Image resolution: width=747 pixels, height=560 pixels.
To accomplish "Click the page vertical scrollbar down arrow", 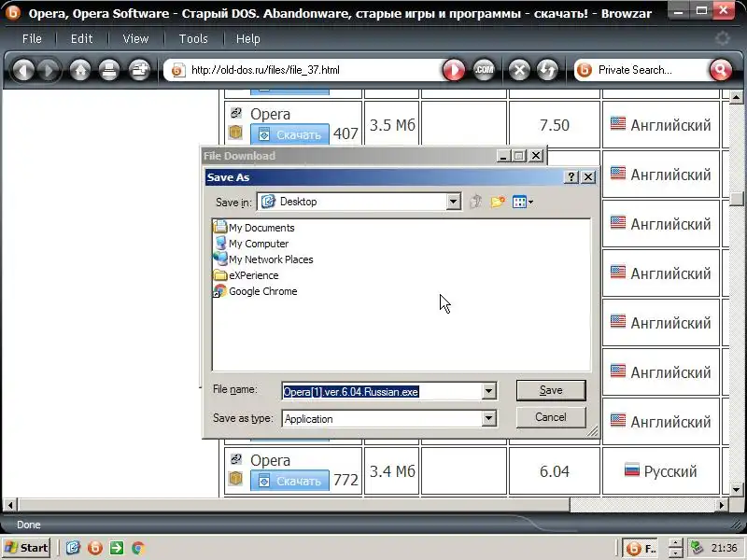I will pyautogui.click(x=736, y=489).
